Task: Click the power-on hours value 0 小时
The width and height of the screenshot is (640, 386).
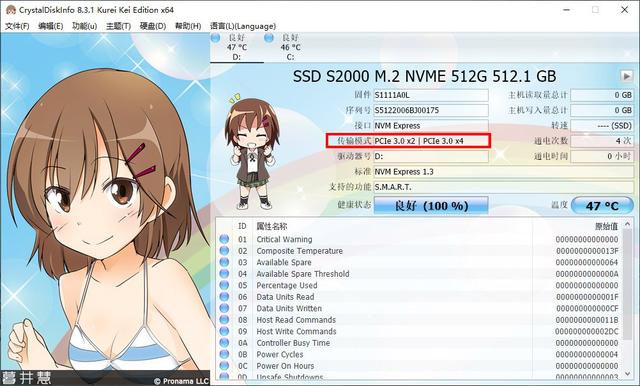Action: [602, 156]
